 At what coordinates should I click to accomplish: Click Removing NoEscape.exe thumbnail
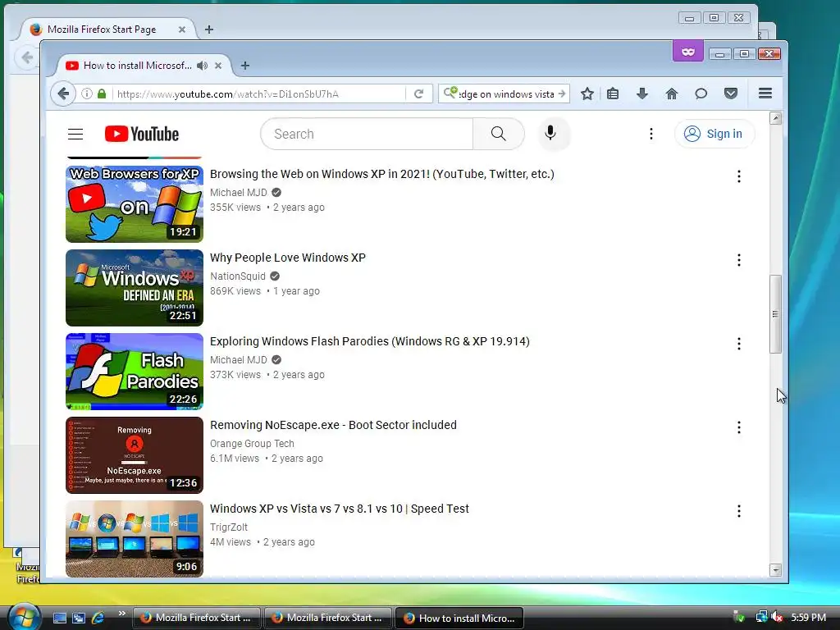tap(135, 454)
